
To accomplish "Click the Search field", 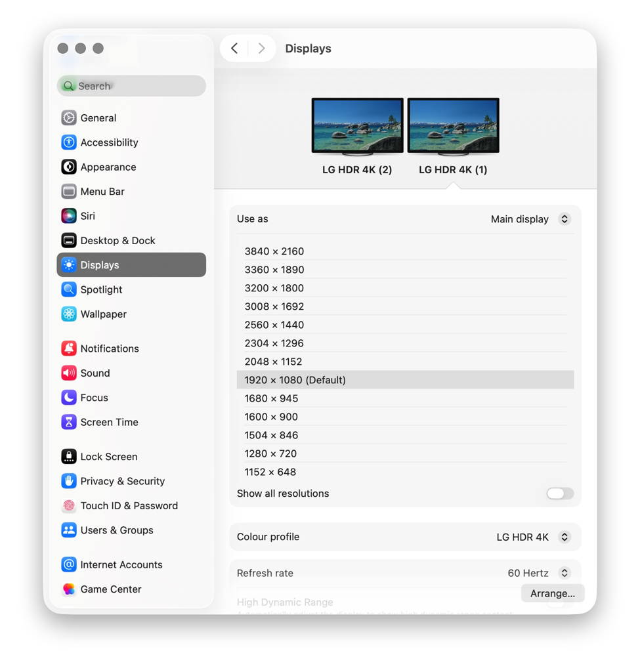I will pyautogui.click(x=131, y=86).
